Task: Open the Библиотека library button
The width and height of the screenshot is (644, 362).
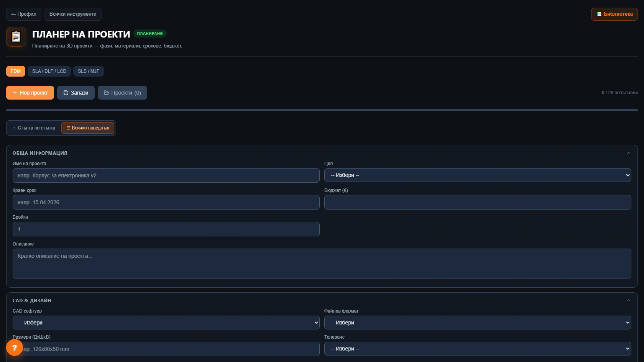Action: pyautogui.click(x=614, y=14)
